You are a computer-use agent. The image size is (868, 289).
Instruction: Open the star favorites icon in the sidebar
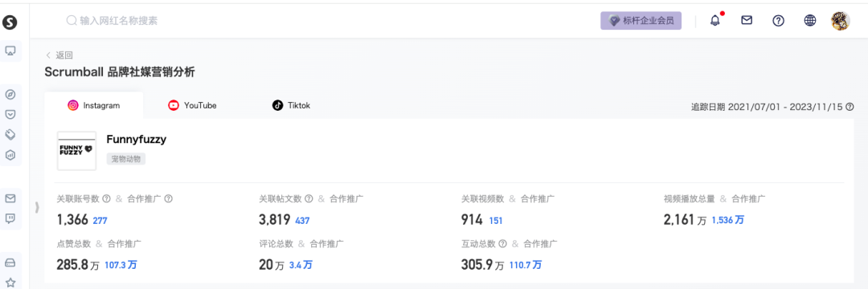click(x=10, y=283)
